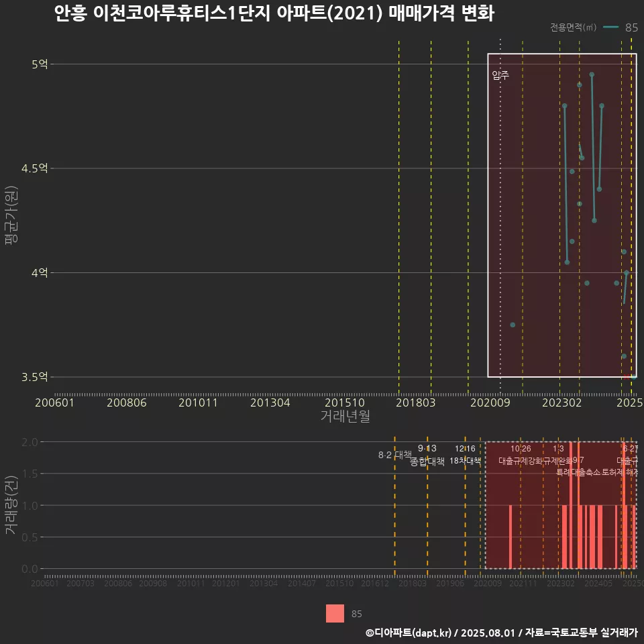Click the '2.0' volume axis label
The height and width of the screenshot is (644, 644).
[30, 442]
